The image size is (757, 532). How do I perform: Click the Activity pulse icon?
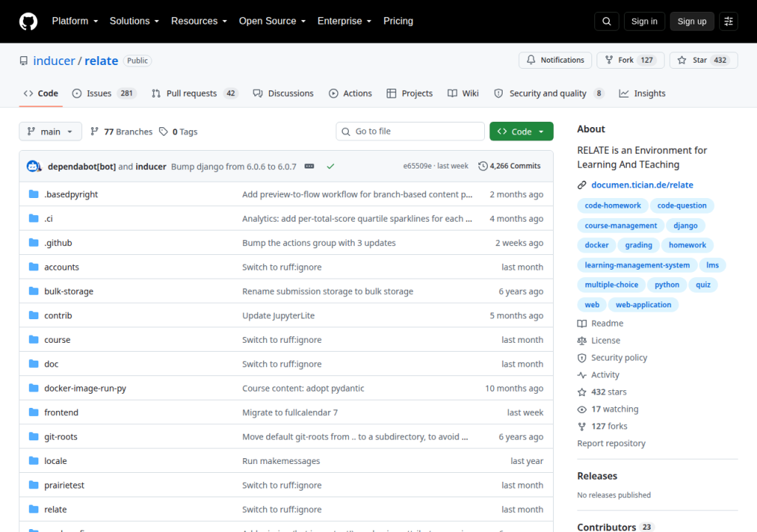coord(582,375)
